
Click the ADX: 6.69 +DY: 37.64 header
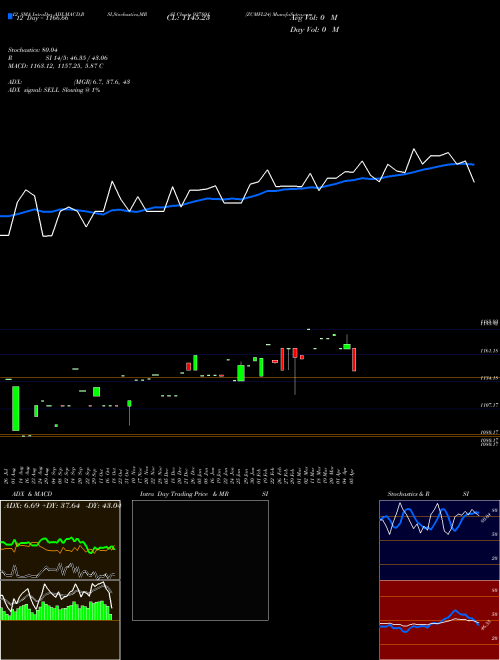point(61,506)
